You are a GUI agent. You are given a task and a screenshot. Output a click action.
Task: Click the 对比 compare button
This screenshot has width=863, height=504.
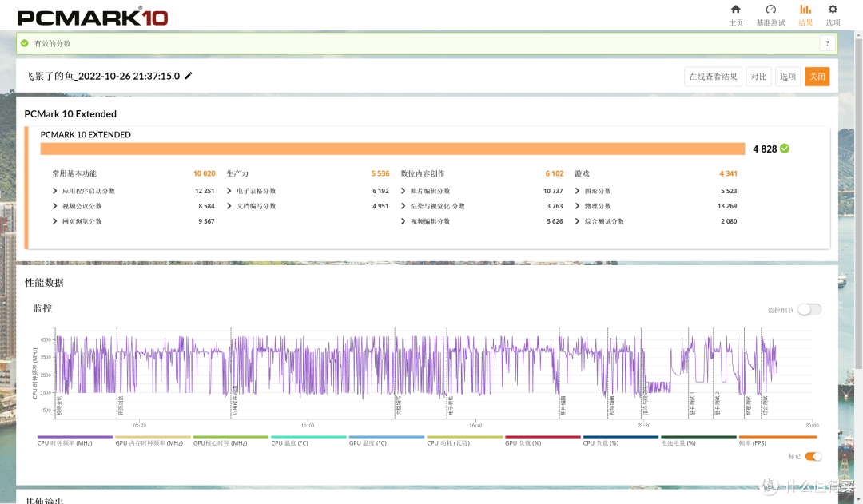point(758,77)
